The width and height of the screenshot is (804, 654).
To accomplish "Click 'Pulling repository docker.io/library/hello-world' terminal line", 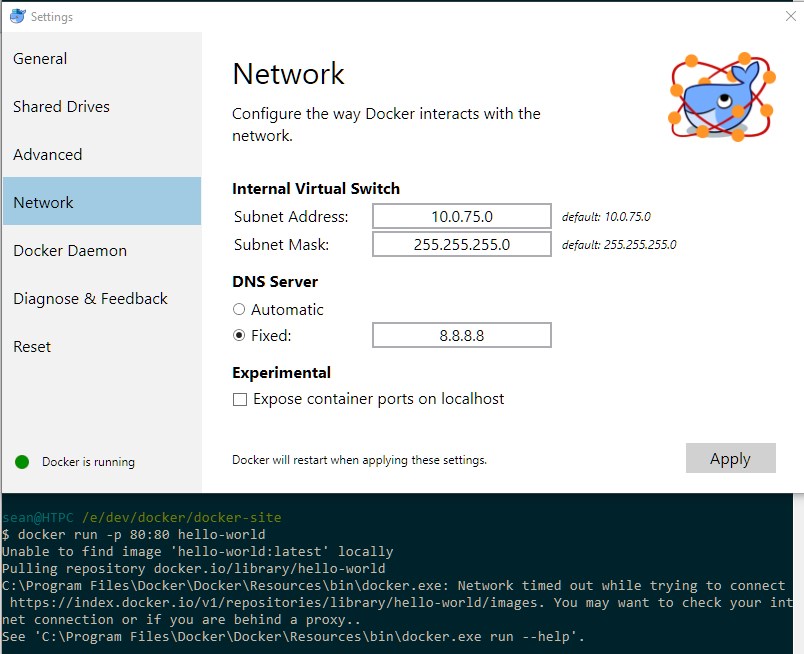I will tap(193, 568).
